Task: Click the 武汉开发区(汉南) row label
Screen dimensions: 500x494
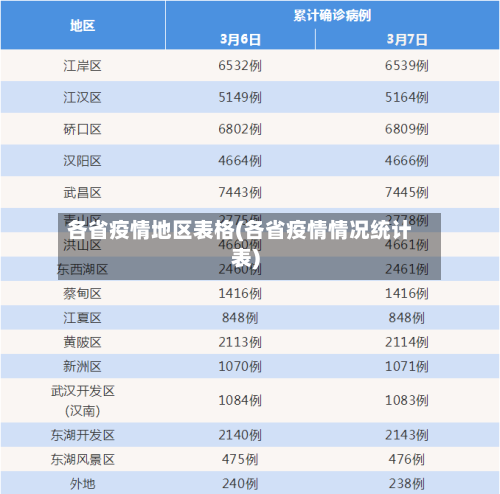Action: click(82, 401)
